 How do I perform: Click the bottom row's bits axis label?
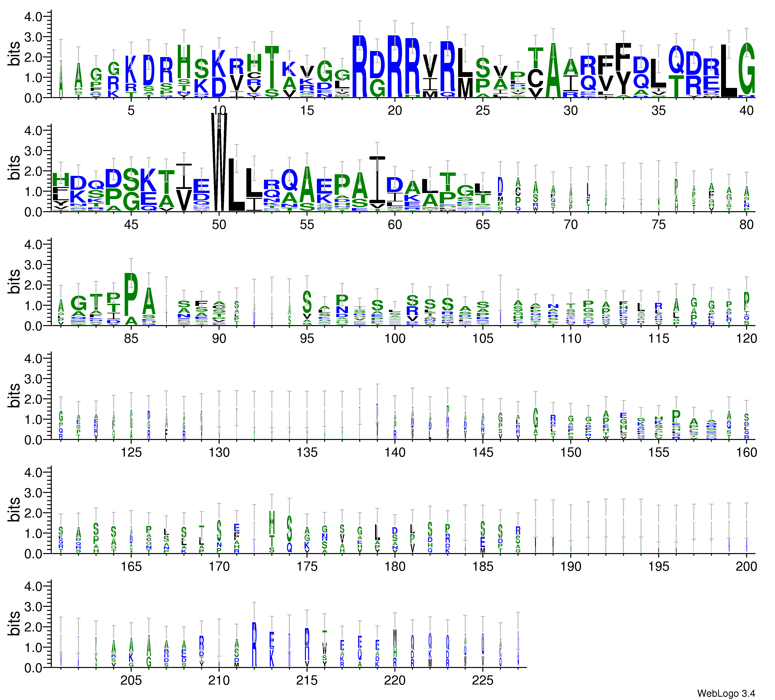(14, 623)
